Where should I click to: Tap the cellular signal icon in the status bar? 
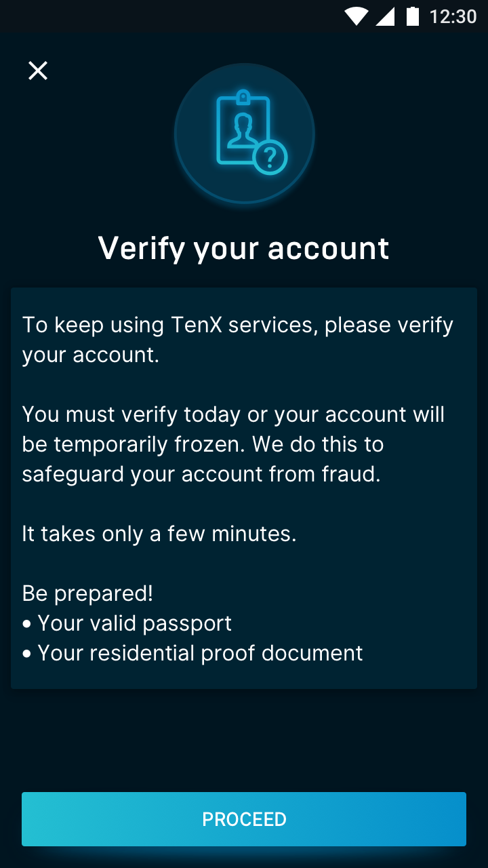pyautogui.click(x=386, y=16)
